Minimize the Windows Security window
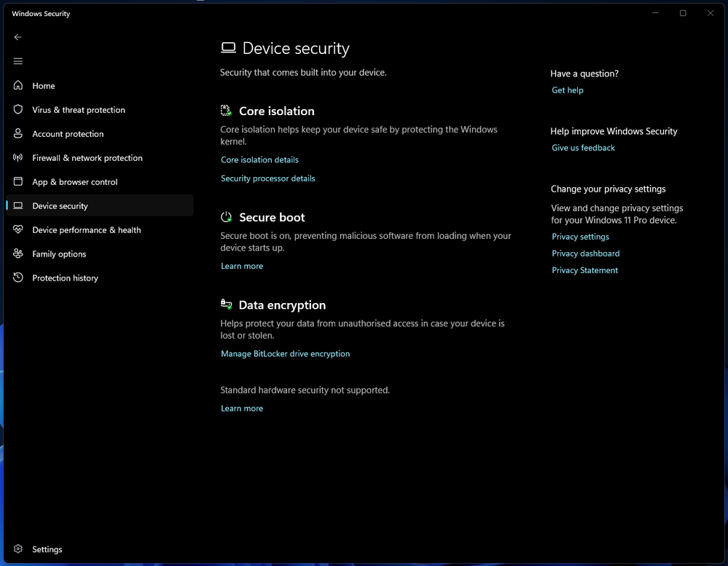This screenshot has width=728, height=566. [x=655, y=13]
